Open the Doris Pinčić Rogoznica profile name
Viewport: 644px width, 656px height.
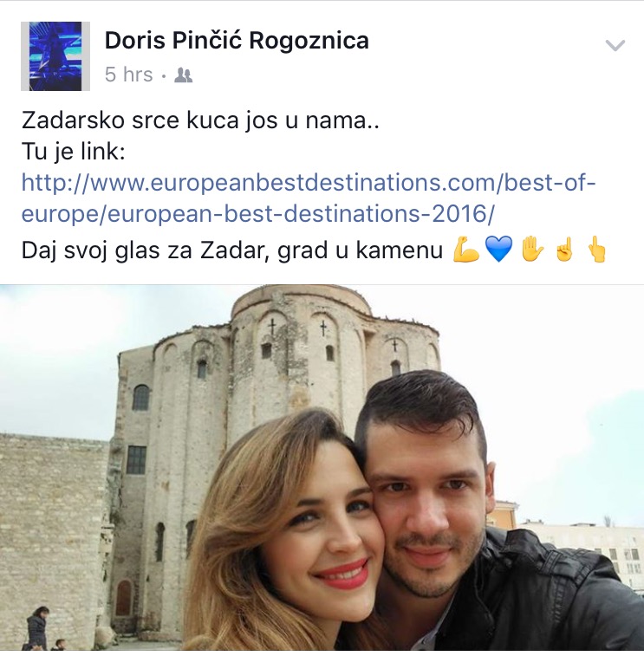pos(237,41)
